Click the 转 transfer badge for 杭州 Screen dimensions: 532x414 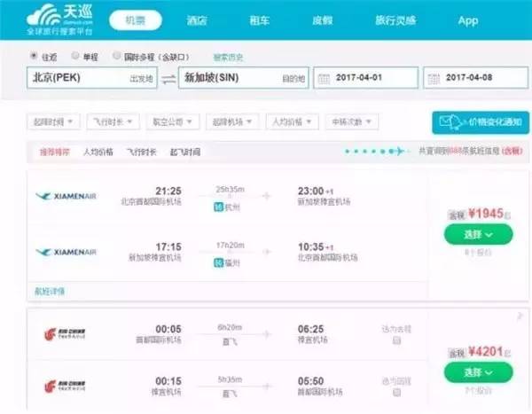[219, 207]
